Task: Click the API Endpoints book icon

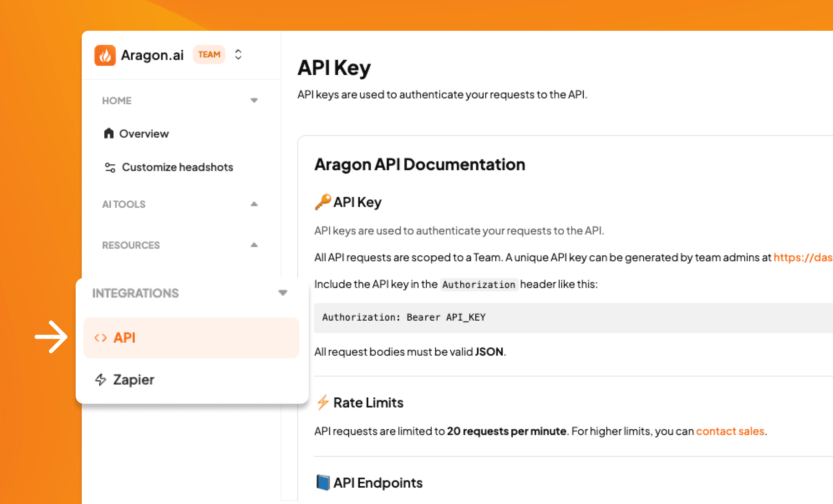Action: tap(323, 483)
